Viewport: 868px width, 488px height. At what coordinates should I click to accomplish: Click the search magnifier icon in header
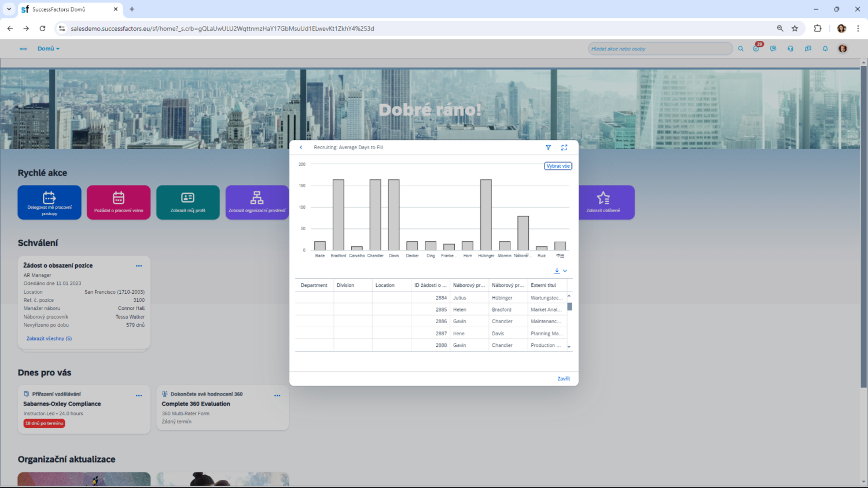[741, 49]
